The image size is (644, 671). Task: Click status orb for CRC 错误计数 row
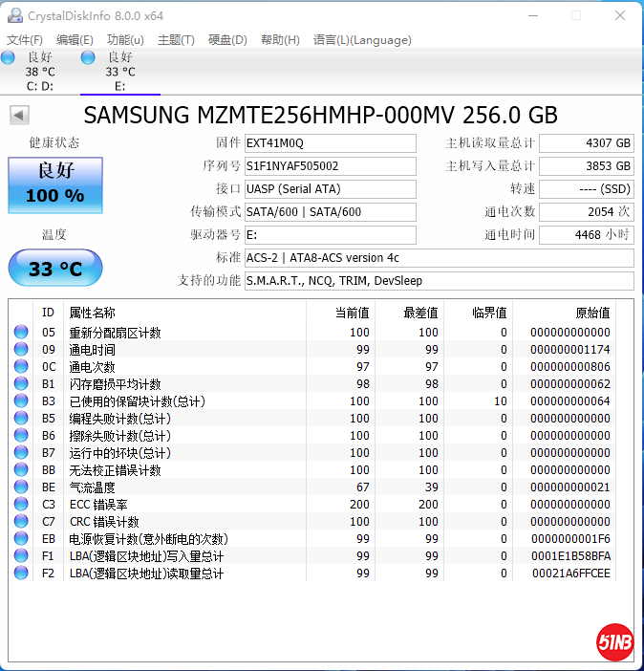[21, 522]
